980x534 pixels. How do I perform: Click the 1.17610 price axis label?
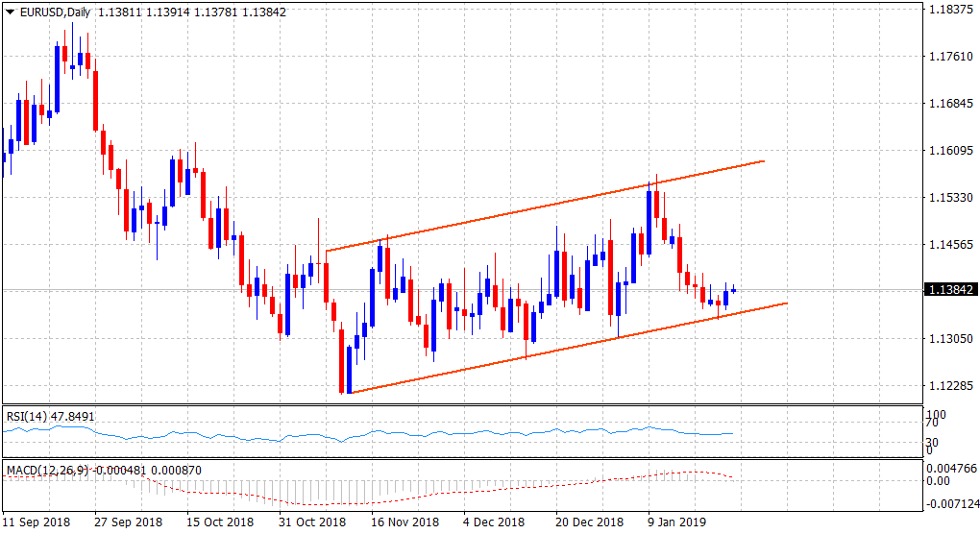(x=950, y=57)
